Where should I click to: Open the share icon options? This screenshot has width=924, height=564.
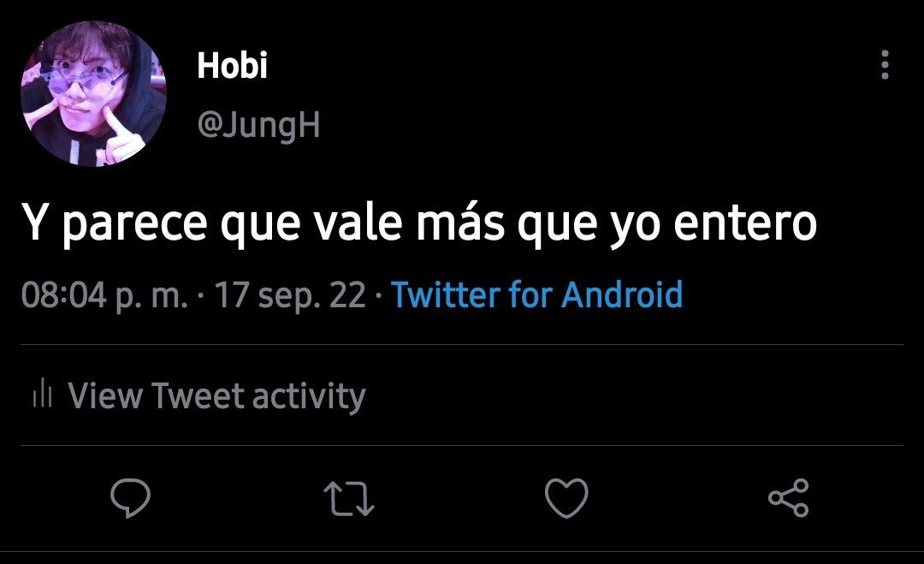[x=789, y=498]
